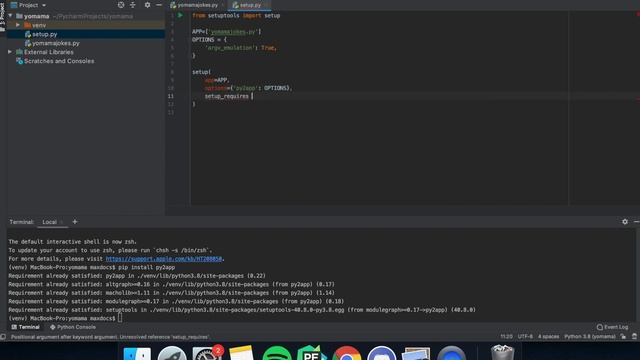
Task: Click the Project vertical side tab
Action: coord(2,17)
